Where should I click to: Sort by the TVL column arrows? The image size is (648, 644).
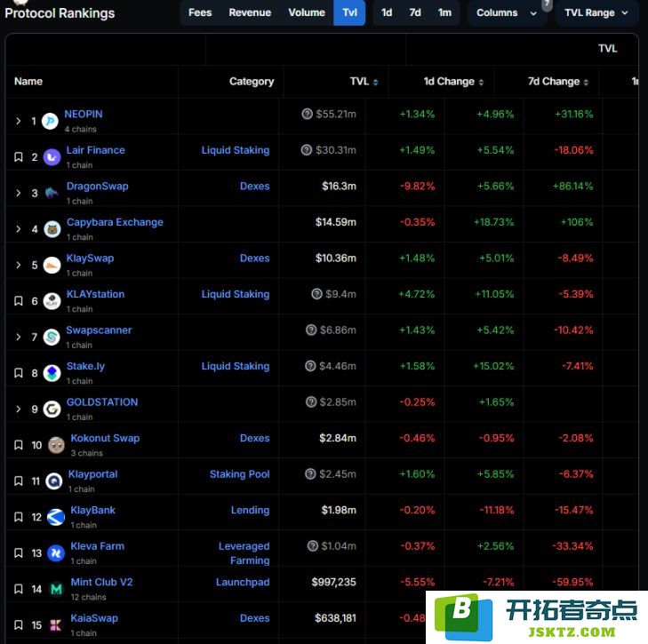375,83
